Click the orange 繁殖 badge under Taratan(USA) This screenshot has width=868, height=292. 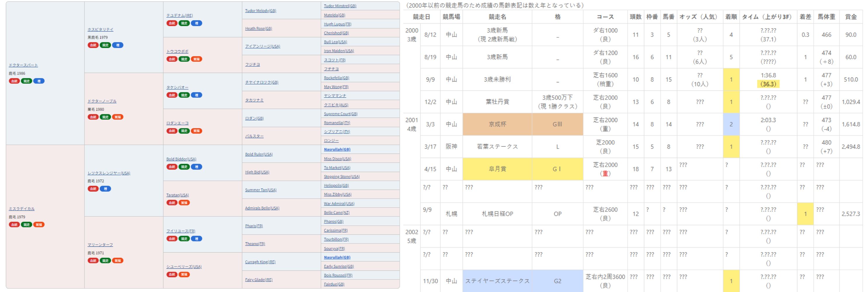point(184,203)
